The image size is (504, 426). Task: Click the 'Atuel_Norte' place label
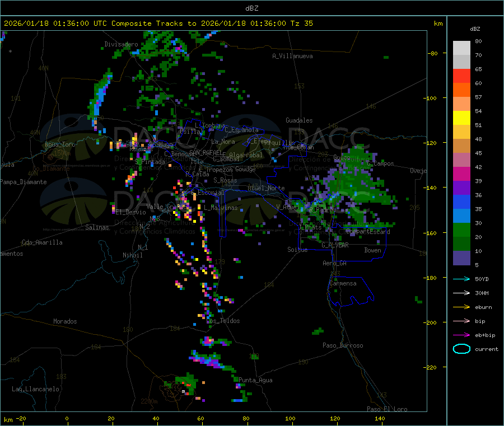tap(266, 188)
